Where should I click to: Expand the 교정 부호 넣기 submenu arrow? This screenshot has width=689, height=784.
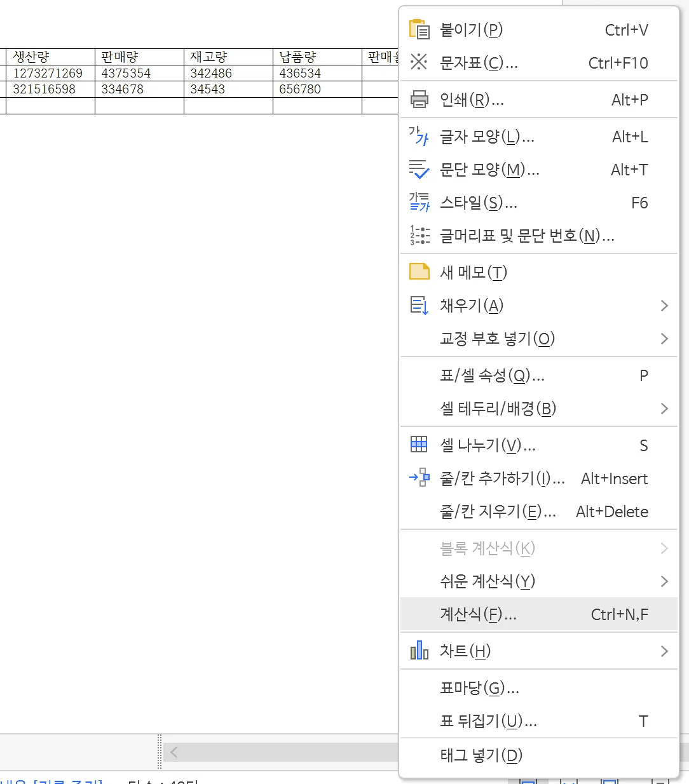coord(665,339)
